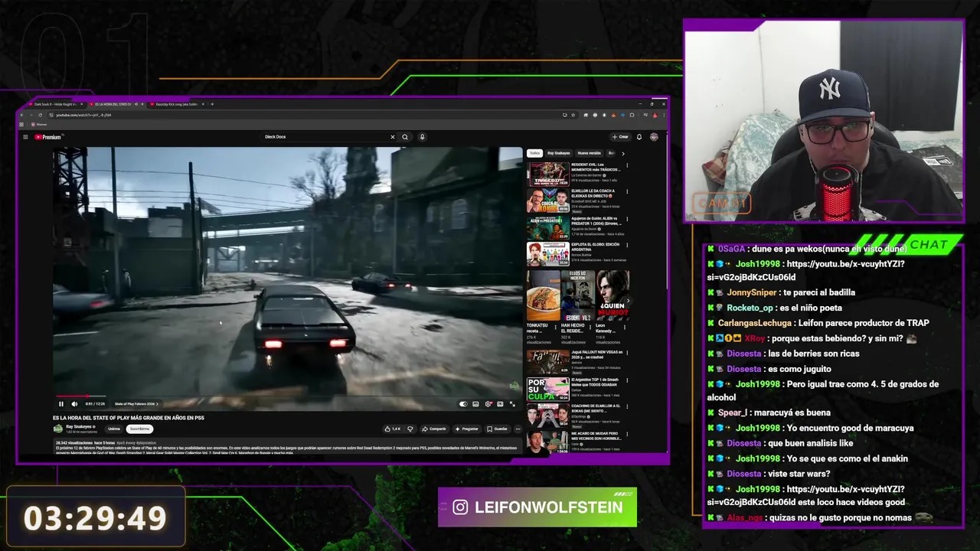Save the video with the Guardar button
This screenshot has width=980, height=551.
(498, 429)
